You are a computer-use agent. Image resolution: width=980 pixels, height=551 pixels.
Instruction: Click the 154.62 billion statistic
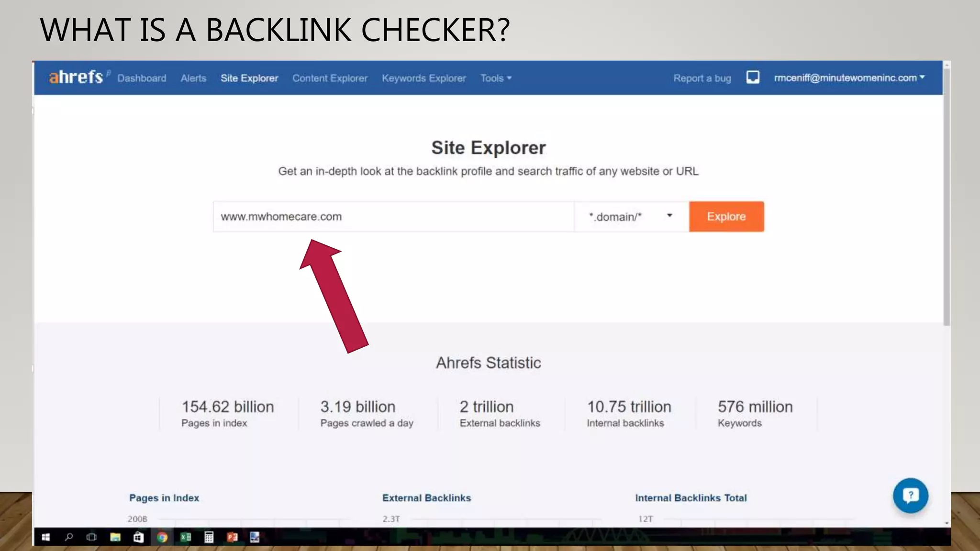pos(228,407)
